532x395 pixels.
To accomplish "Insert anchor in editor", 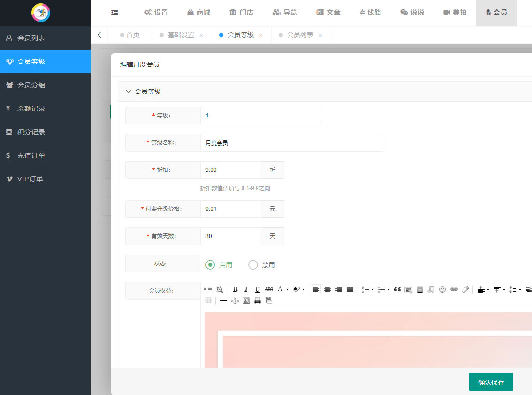I will point(235,301).
